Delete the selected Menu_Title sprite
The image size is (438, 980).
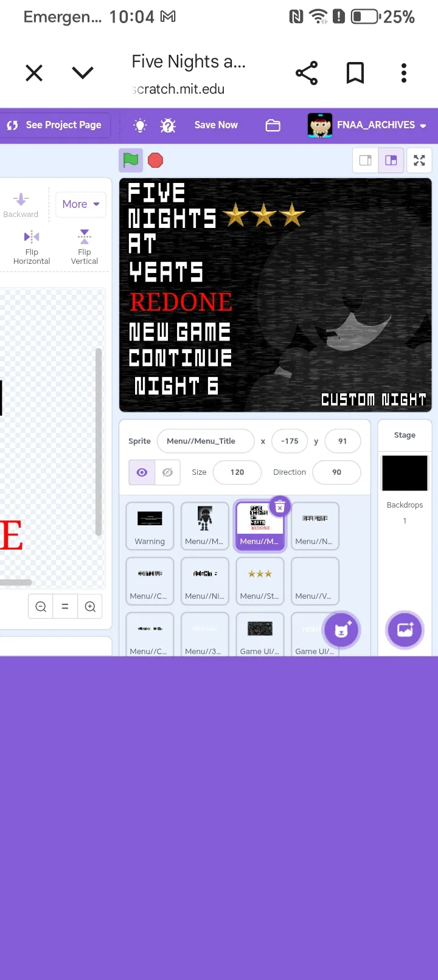280,506
